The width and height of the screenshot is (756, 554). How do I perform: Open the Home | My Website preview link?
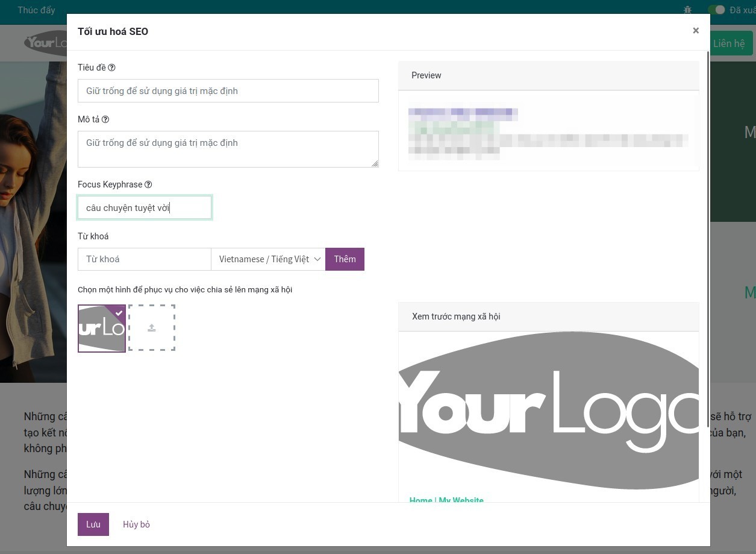point(446,500)
